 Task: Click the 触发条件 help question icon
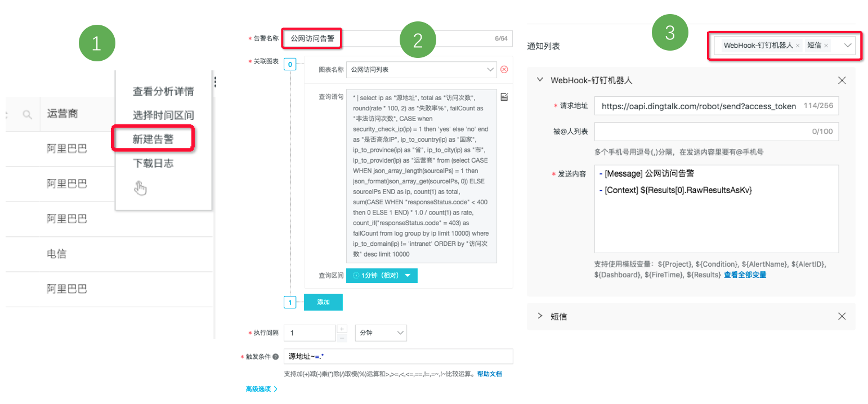pyautogui.click(x=276, y=356)
